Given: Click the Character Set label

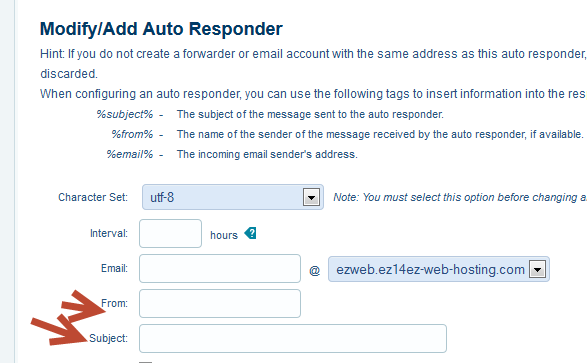Looking at the screenshot, I should tap(93, 197).
